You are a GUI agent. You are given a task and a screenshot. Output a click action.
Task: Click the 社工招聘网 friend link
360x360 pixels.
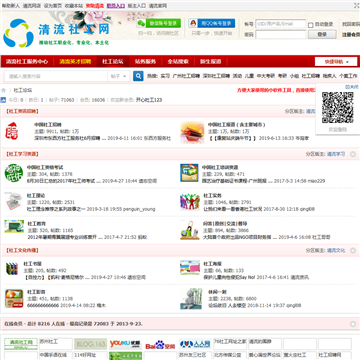tap(330, 355)
